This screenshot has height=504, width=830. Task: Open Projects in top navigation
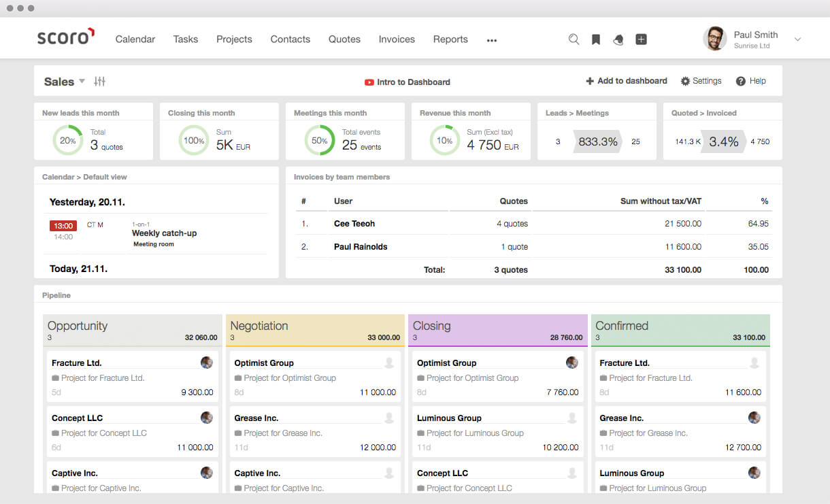(x=234, y=39)
